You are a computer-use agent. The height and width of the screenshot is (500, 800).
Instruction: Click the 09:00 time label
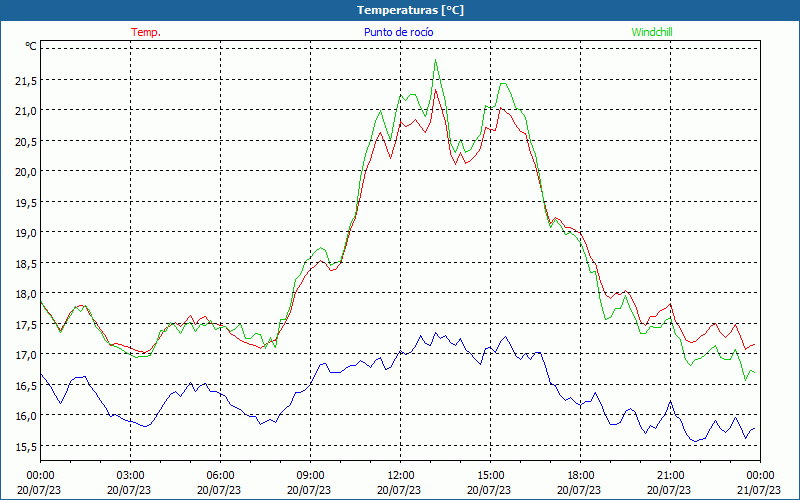[x=310, y=476]
